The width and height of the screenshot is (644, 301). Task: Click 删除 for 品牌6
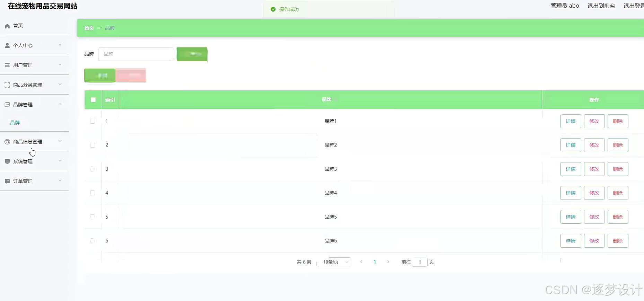click(x=618, y=241)
